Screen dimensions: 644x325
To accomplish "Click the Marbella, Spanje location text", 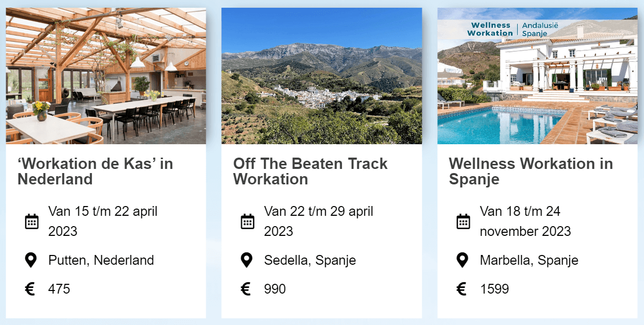I will pyautogui.click(x=529, y=260).
